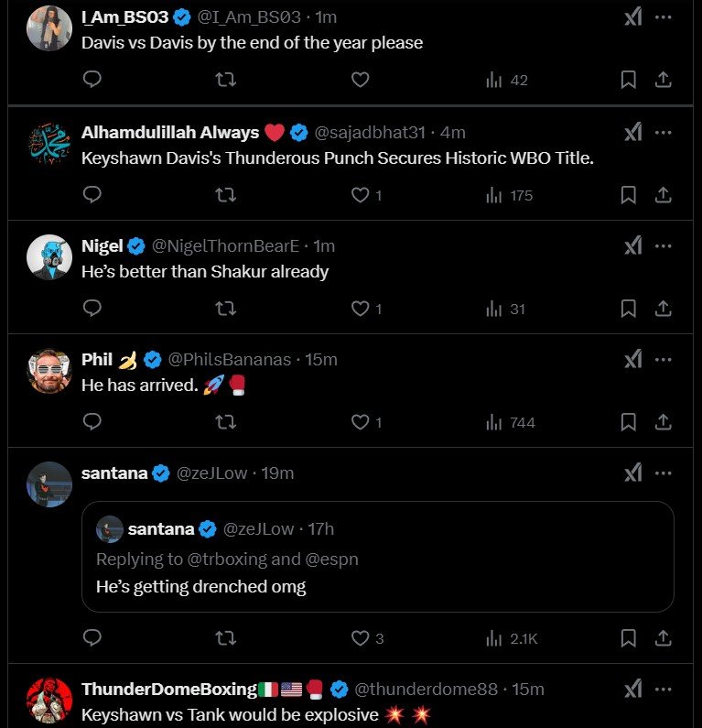Open the @PhilsBananas profile link

[x=232, y=359]
